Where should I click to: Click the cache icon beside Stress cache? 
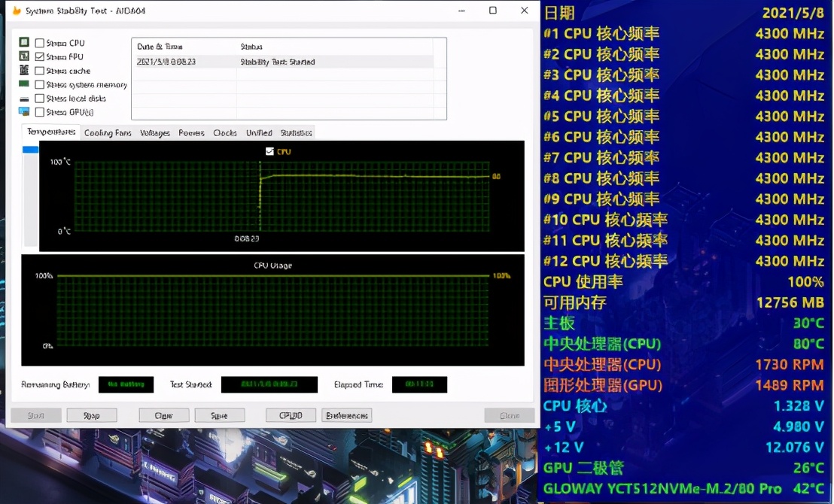click(24, 71)
